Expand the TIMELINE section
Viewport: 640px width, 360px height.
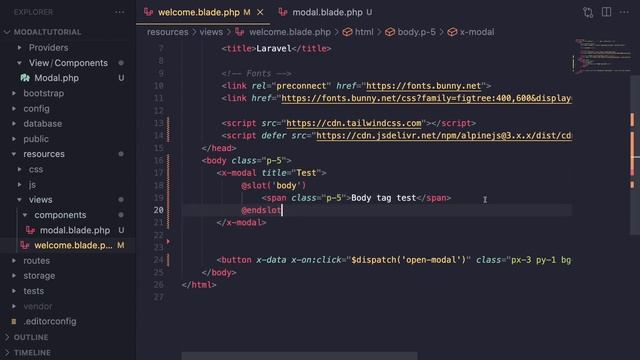coord(32,353)
